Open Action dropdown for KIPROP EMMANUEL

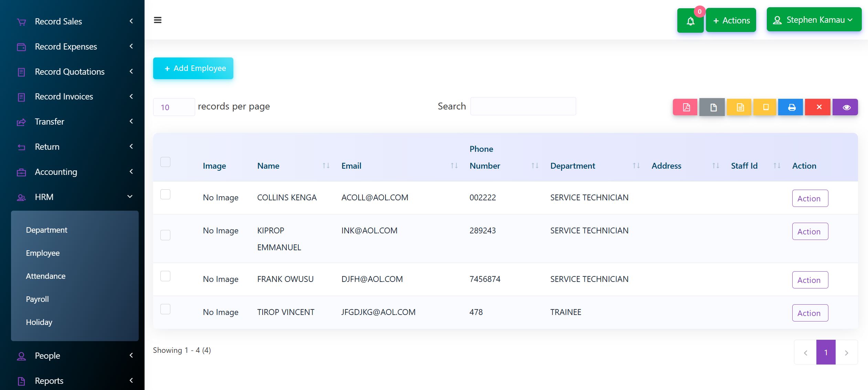pos(810,231)
